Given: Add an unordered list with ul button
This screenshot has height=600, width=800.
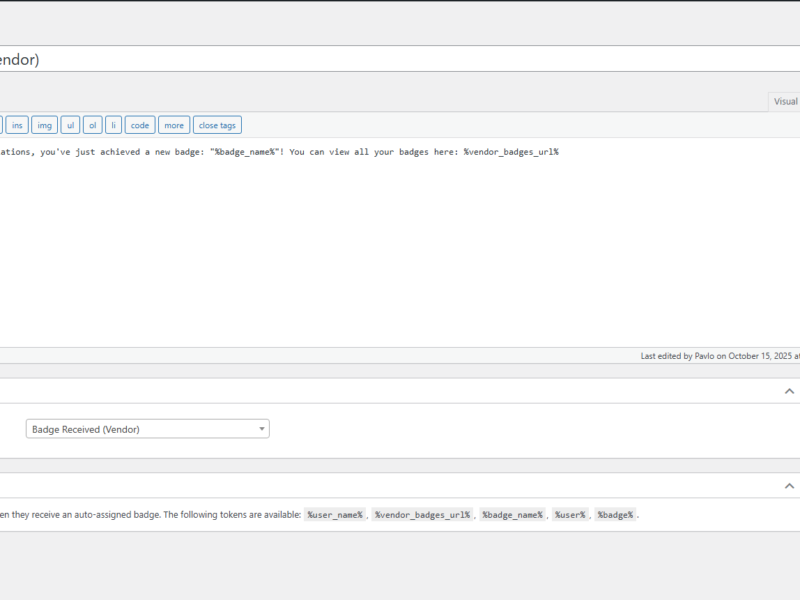Looking at the screenshot, I should click(70, 125).
